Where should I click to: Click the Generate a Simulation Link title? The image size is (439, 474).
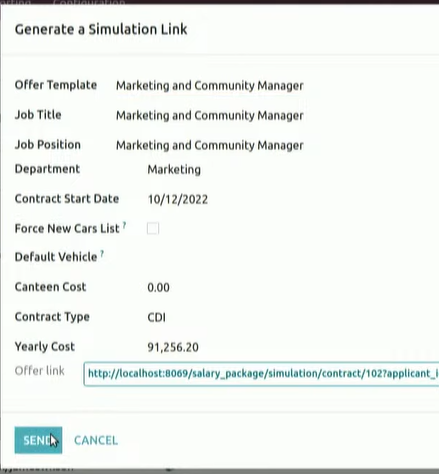(x=101, y=29)
